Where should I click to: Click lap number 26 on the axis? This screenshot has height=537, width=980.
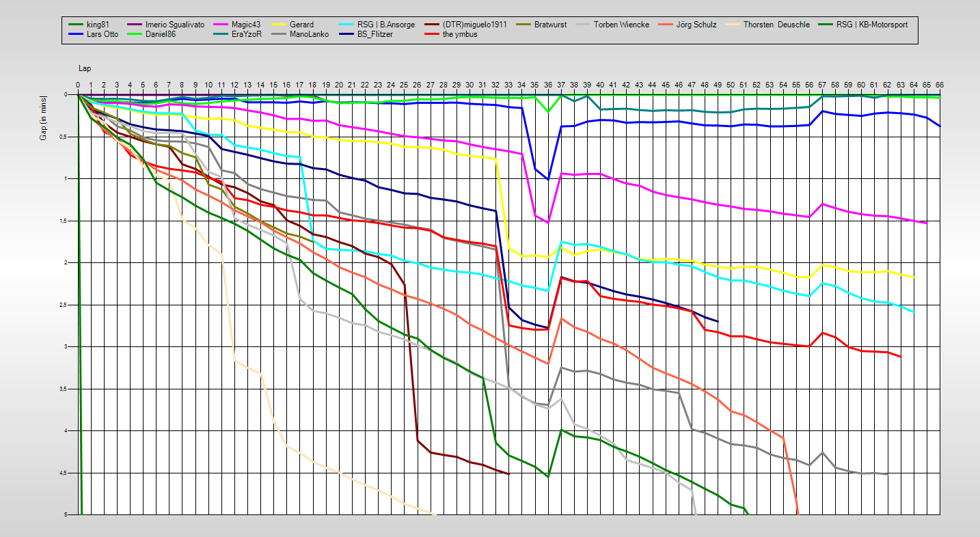pos(417,85)
